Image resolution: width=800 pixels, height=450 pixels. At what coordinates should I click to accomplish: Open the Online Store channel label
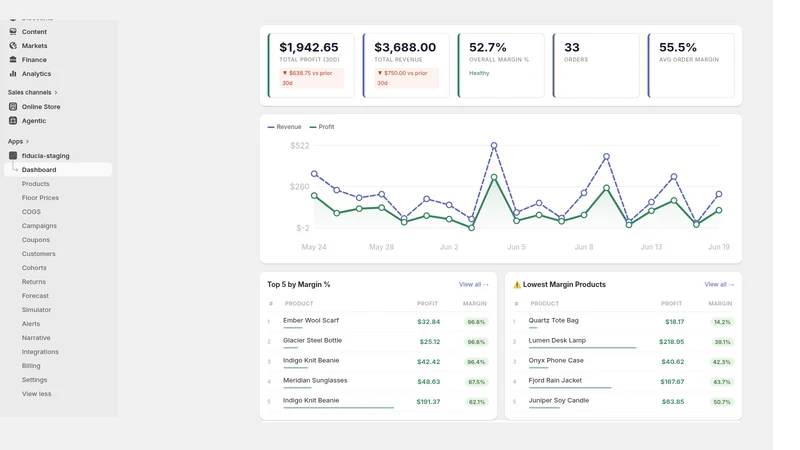41,107
